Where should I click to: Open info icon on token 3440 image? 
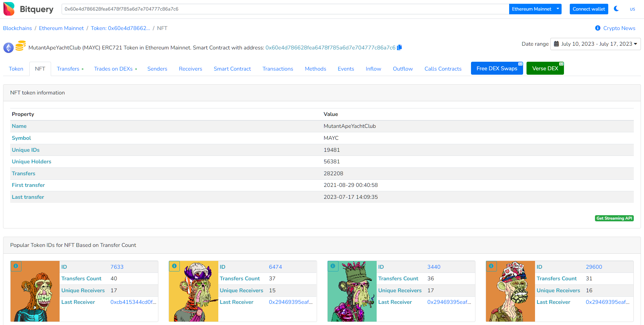click(x=333, y=266)
